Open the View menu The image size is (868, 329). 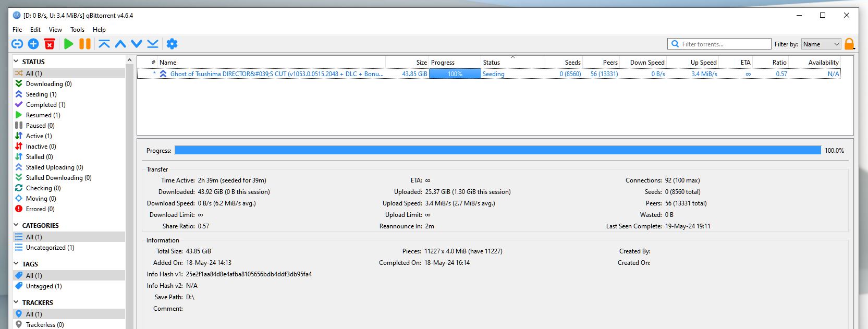tap(55, 30)
